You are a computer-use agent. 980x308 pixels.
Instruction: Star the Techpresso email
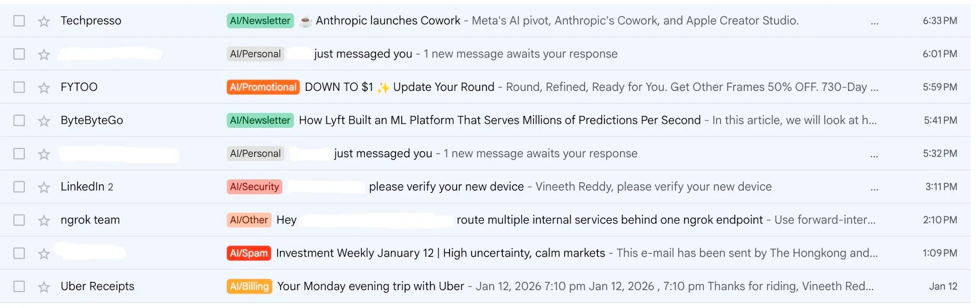pyautogui.click(x=44, y=21)
